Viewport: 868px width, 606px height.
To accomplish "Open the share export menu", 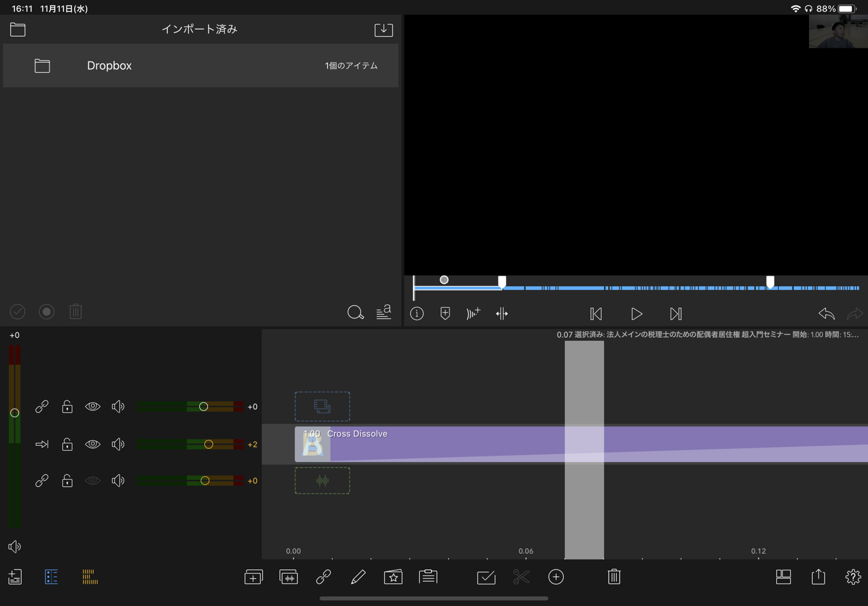I will click(818, 577).
